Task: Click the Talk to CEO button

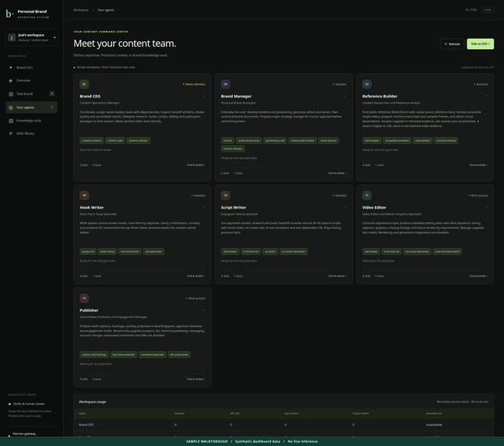Action: click(x=480, y=44)
